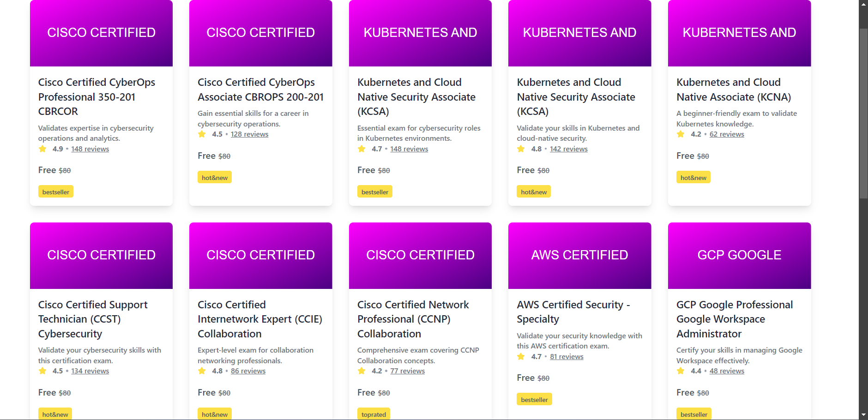Click 'A beginner-friendly exam' description text
Image resolution: width=868 pixels, height=420 pixels.
click(x=736, y=118)
